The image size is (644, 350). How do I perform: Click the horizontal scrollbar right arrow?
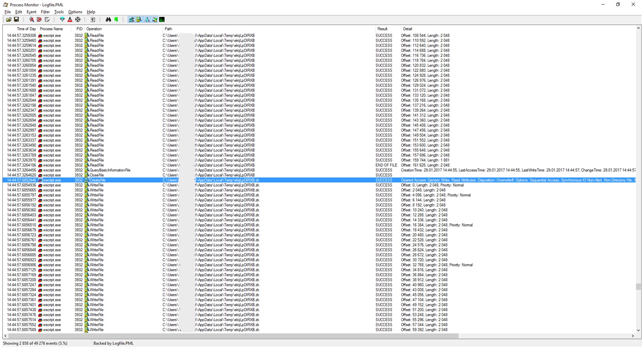pyautogui.click(x=633, y=336)
